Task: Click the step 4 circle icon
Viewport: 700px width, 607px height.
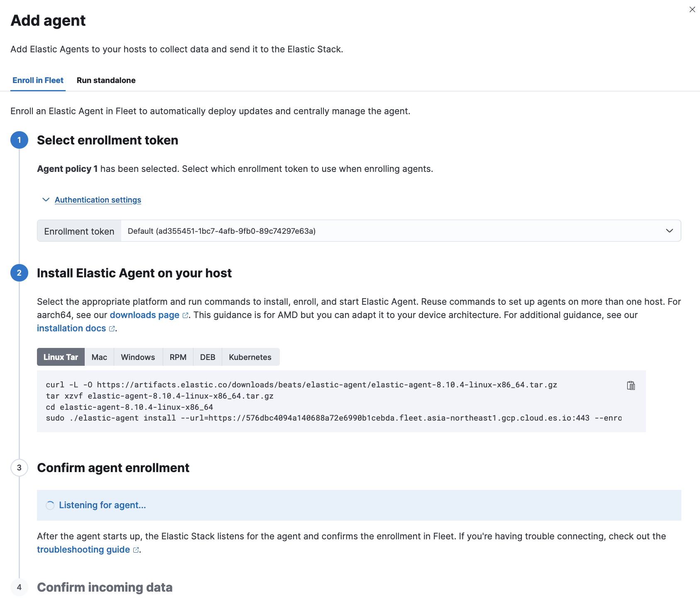Action: click(19, 587)
